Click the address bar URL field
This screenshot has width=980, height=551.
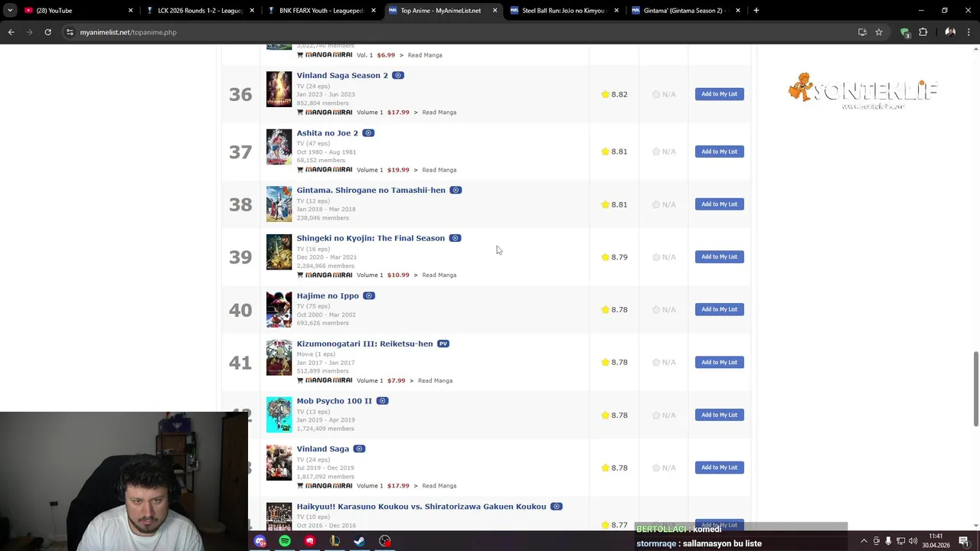[x=459, y=32]
